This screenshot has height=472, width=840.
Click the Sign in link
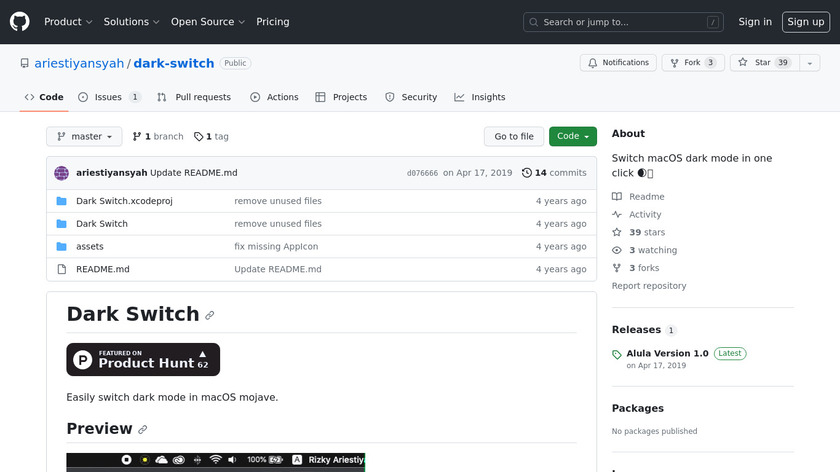click(755, 22)
